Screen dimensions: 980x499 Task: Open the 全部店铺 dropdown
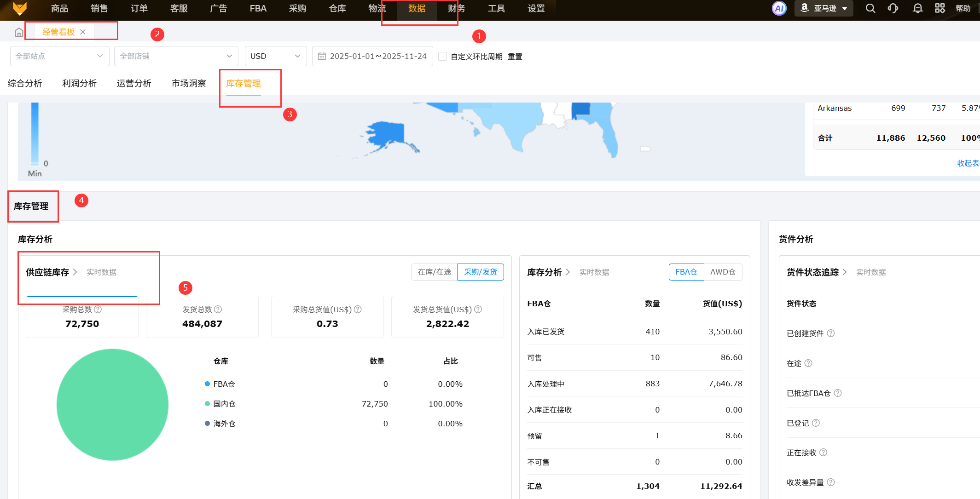(x=176, y=56)
